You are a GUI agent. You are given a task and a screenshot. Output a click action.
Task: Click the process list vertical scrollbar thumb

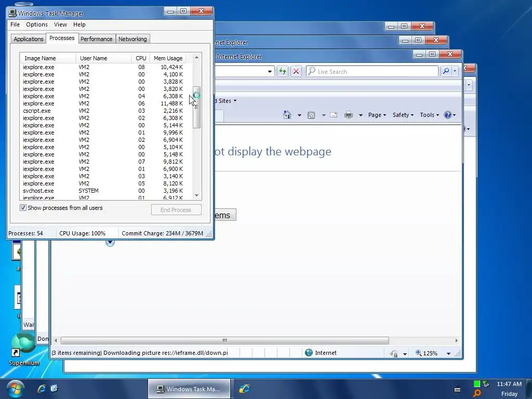click(196, 107)
